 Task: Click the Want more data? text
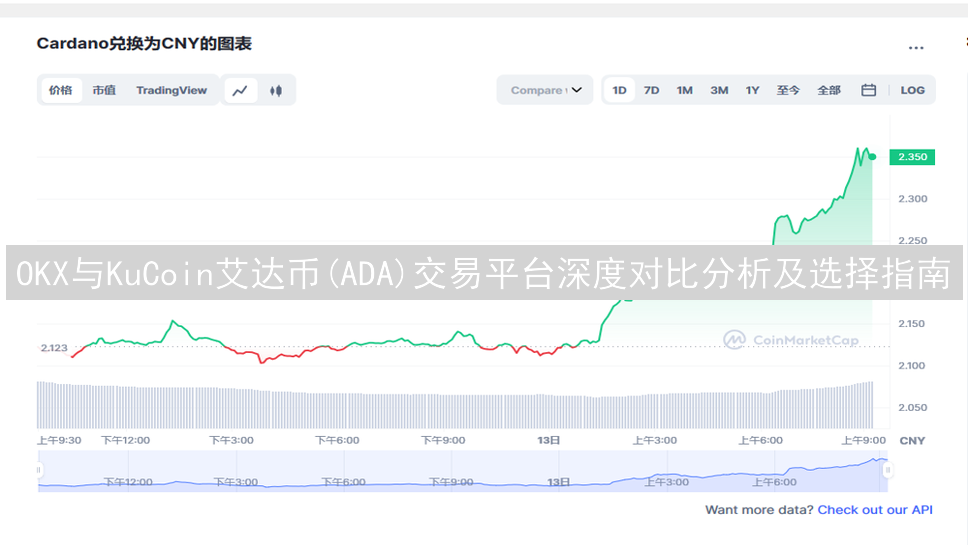759,510
